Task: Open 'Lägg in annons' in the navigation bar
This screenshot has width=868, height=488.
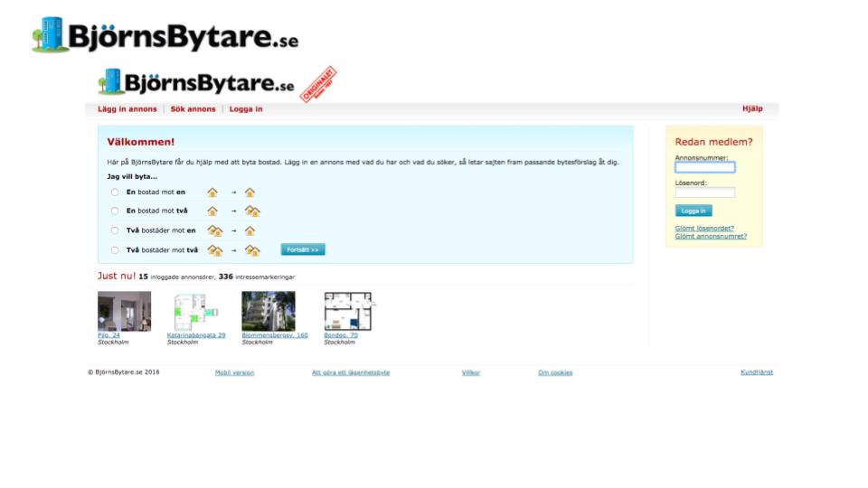Action: tap(127, 109)
